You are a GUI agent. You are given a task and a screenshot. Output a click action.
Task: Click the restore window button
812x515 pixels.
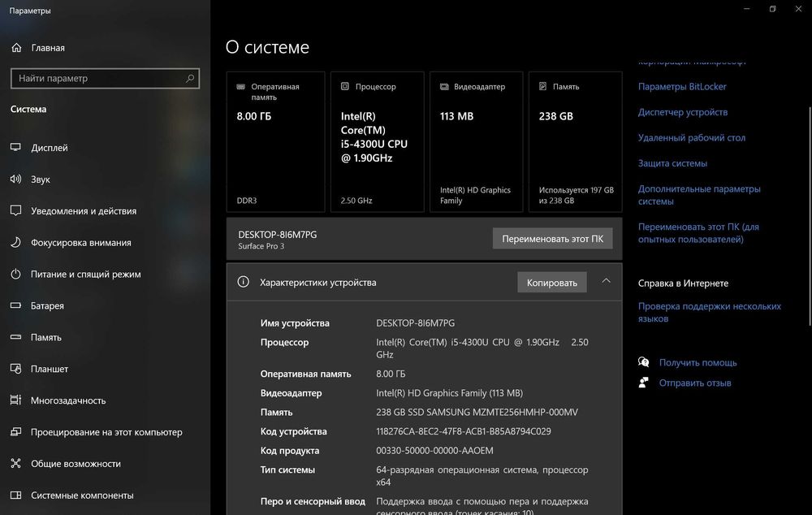(x=773, y=9)
